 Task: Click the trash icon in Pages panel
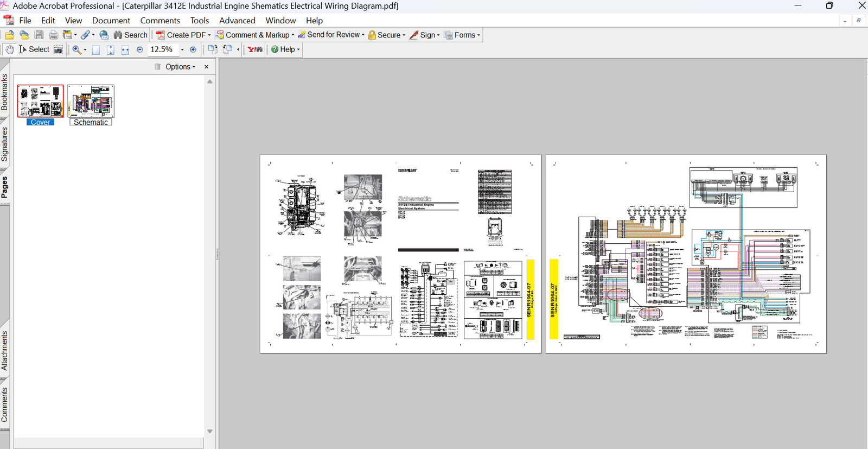pyautogui.click(x=157, y=67)
